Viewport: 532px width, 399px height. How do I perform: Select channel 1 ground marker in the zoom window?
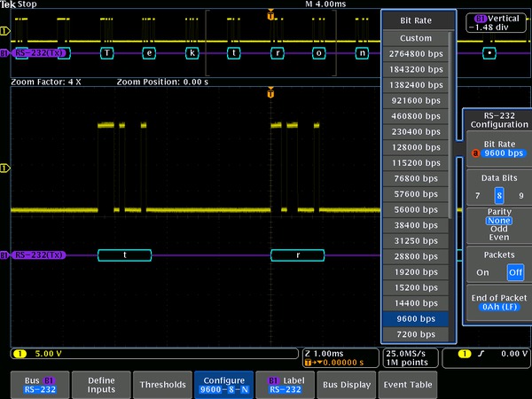5,167
